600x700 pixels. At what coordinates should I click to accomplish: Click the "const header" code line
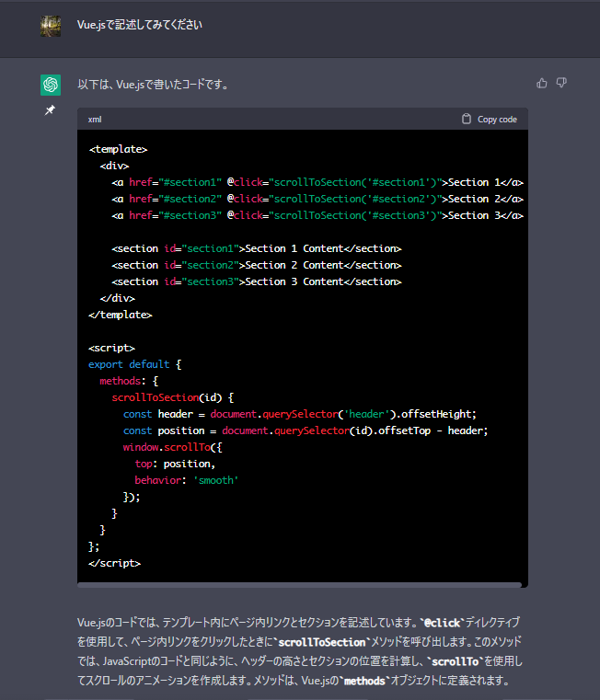point(300,414)
